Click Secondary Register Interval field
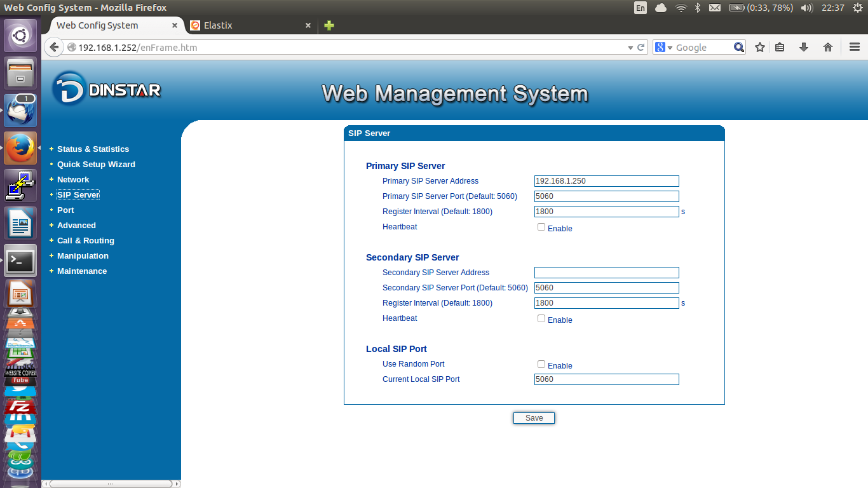Image resolution: width=868 pixels, height=488 pixels. pos(607,303)
